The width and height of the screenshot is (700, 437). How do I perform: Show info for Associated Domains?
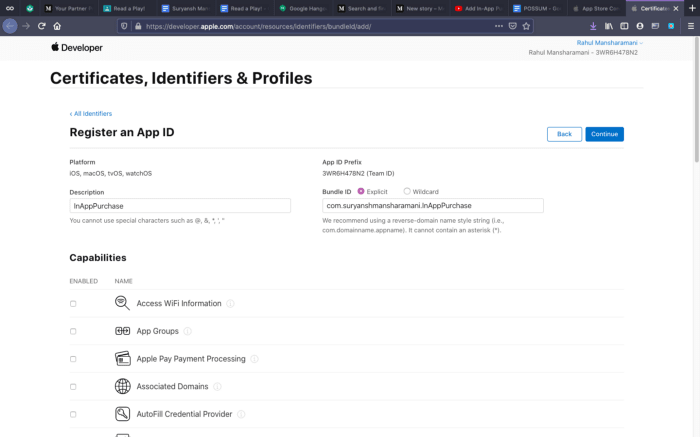point(217,387)
